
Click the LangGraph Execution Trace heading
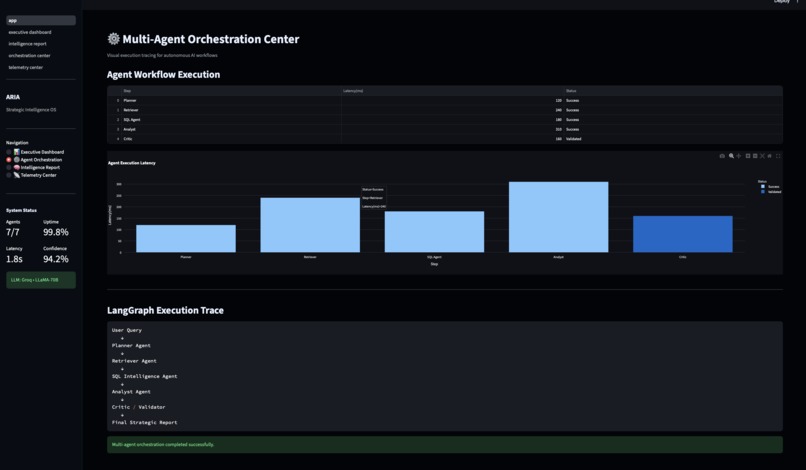click(x=165, y=310)
